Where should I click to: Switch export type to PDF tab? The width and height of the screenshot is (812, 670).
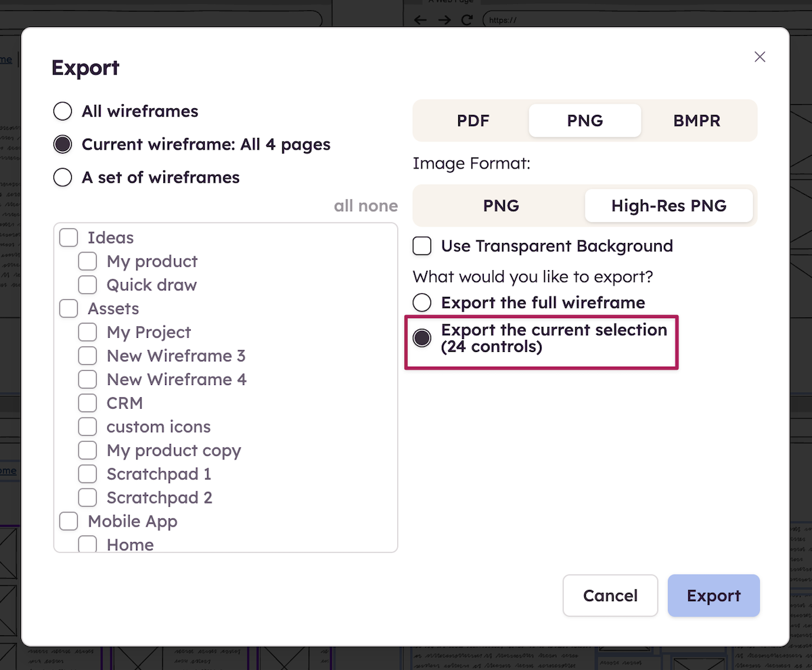[x=473, y=121]
